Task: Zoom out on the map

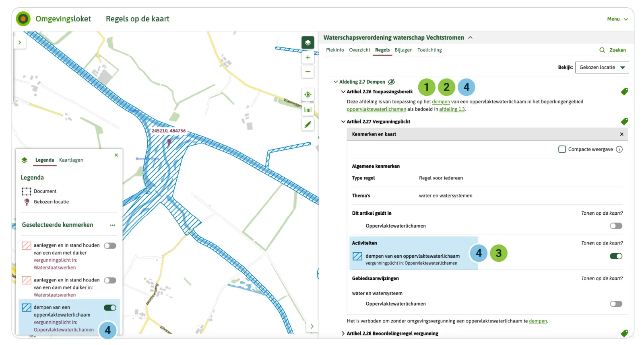Action: 308,72
